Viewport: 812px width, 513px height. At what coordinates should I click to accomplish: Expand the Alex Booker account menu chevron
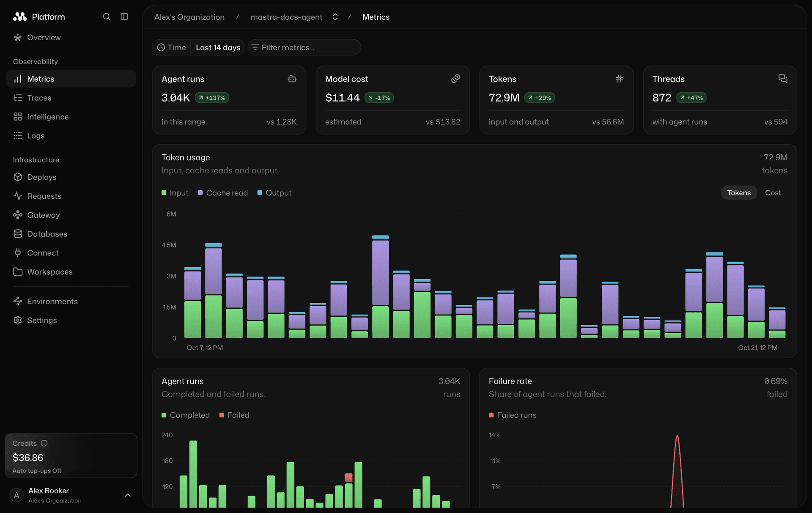pyautogui.click(x=128, y=495)
